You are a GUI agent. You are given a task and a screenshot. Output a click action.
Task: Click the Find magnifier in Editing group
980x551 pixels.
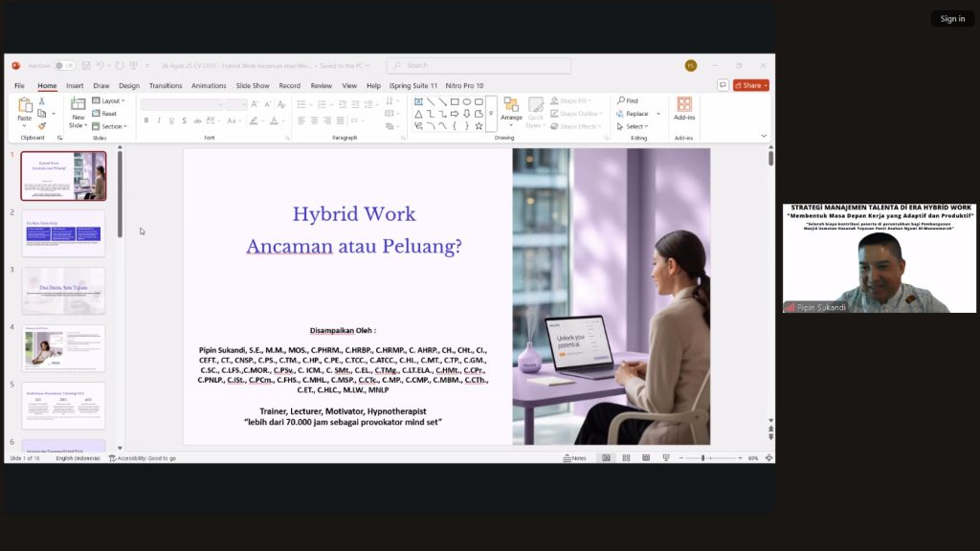628,100
